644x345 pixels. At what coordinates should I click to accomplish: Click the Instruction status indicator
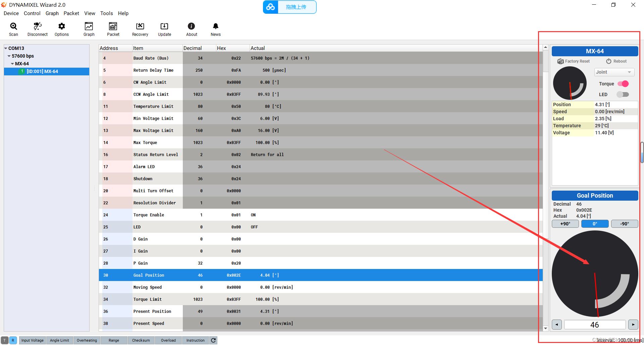coord(196,340)
